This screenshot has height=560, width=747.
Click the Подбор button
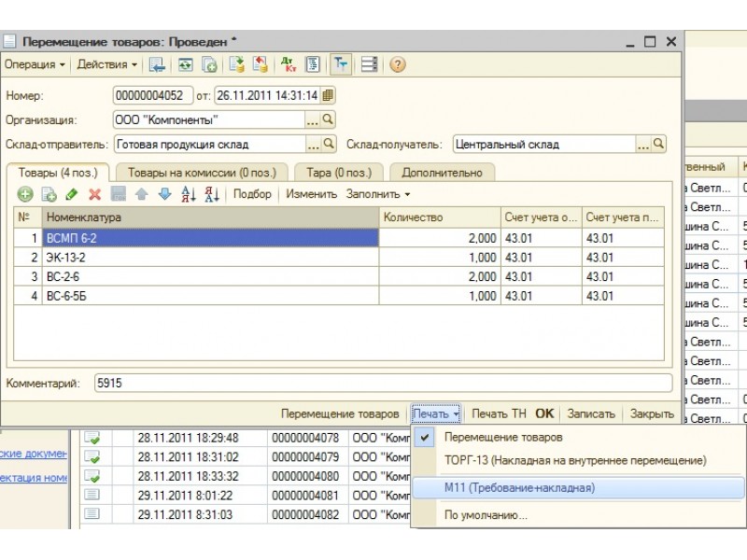click(252, 194)
